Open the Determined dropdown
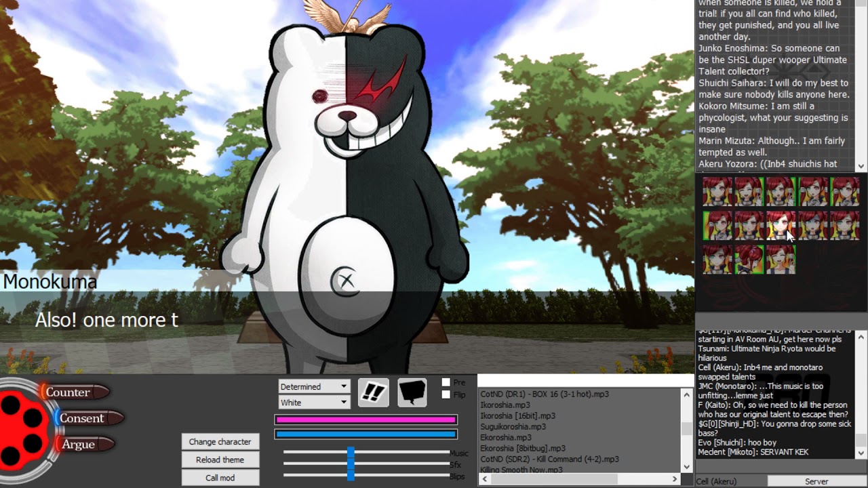The height and width of the screenshot is (488, 868). (314, 386)
